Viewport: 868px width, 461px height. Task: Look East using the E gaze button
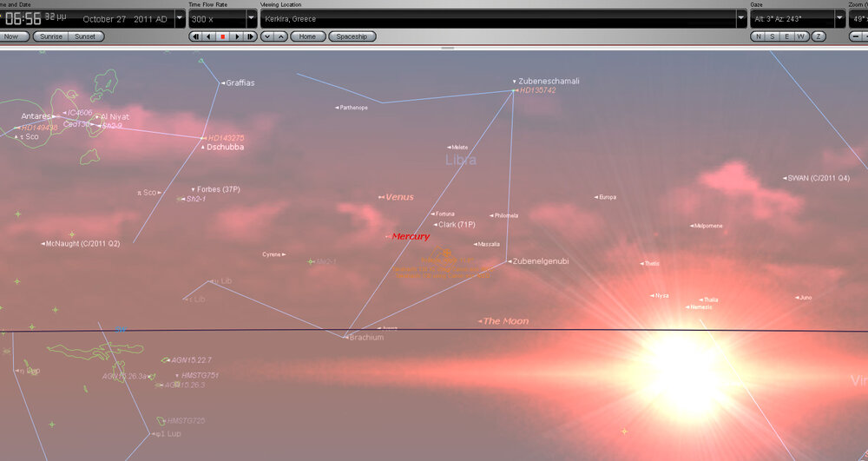tap(786, 36)
